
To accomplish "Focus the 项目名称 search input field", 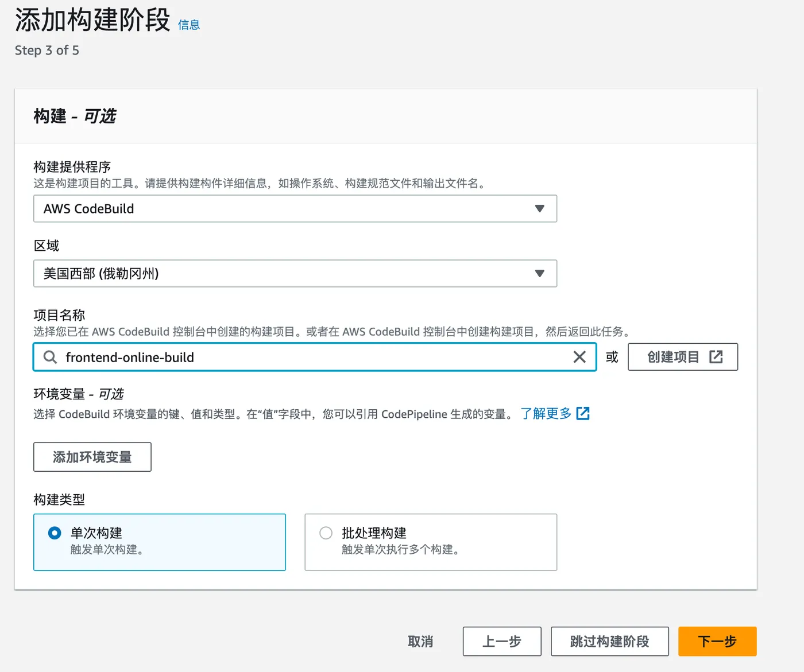I will [316, 358].
